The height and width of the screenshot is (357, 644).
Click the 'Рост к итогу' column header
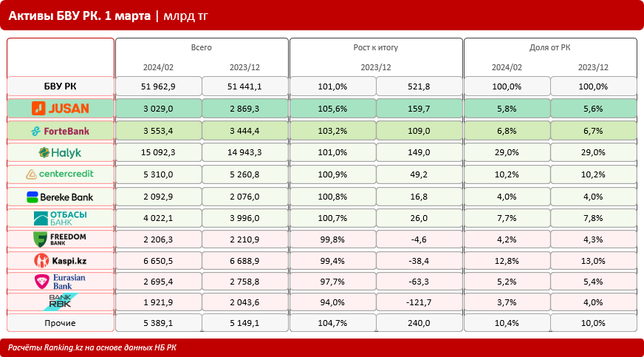click(375, 47)
